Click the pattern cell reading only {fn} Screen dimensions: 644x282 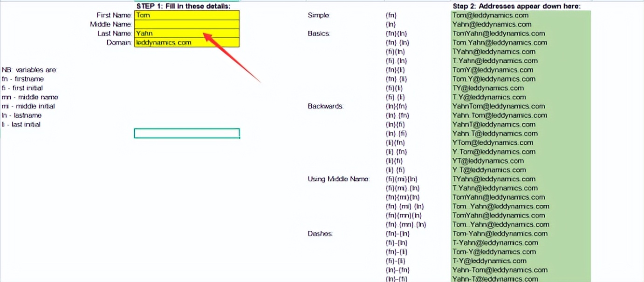(x=391, y=15)
